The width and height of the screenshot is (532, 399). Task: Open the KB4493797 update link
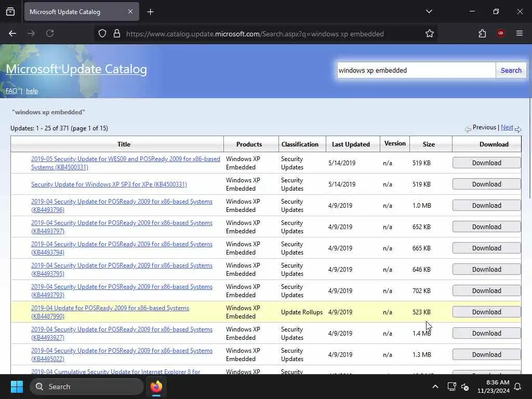(122, 227)
